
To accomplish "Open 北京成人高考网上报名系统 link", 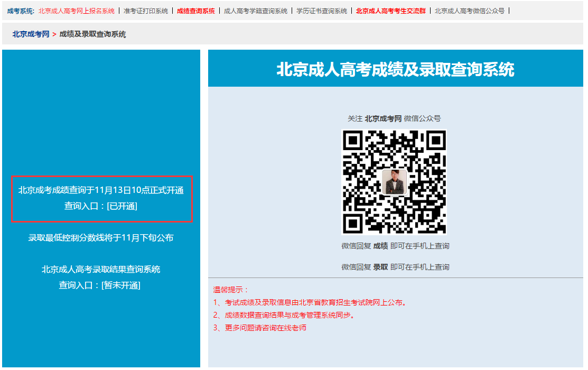I will click(x=77, y=11).
